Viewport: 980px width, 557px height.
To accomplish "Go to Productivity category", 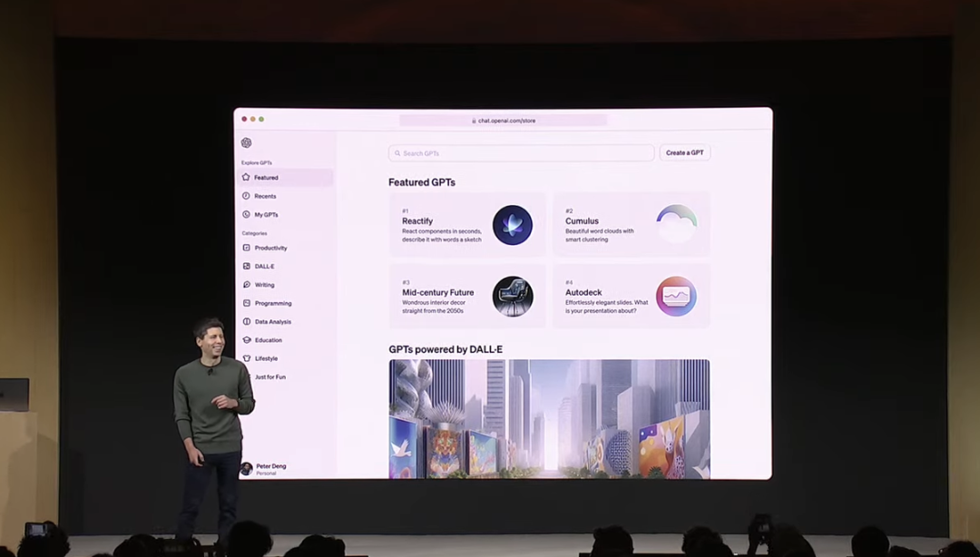I will 270,248.
